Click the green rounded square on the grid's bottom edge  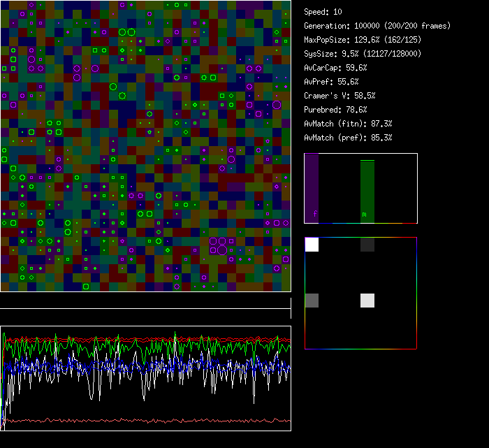tap(86, 287)
